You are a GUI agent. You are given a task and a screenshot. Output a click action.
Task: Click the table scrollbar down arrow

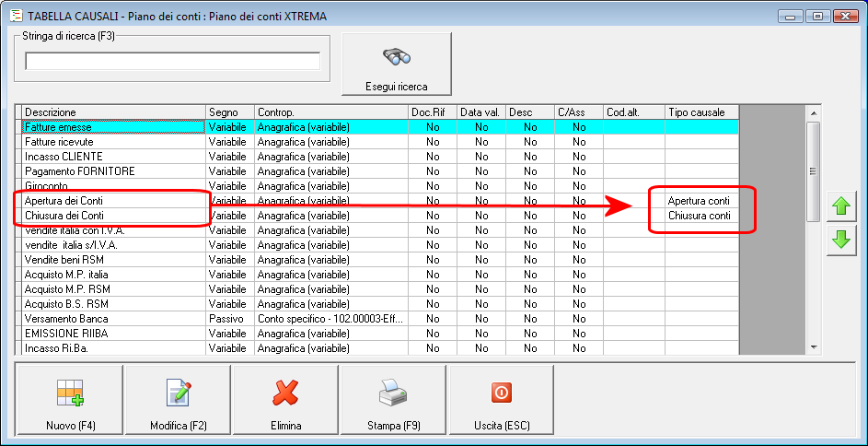click(x=813, y=346)
